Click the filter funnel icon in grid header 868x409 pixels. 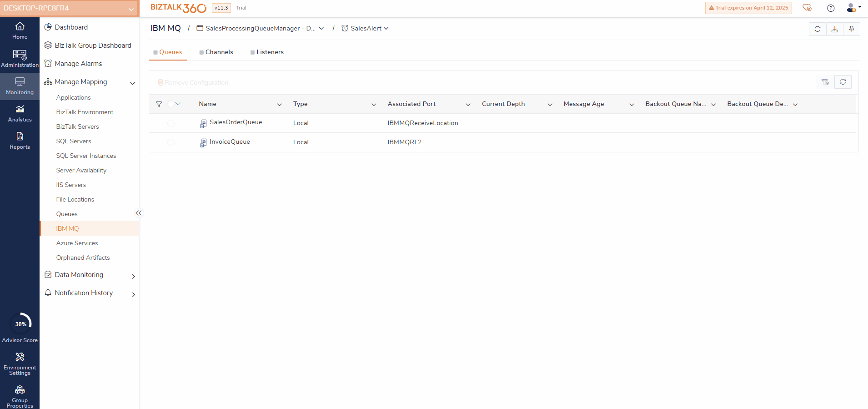click(159, 104)
